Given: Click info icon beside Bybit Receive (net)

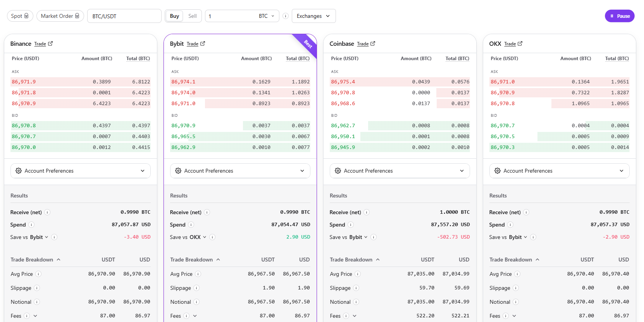Looking at the screenshot, I should pos(207,212).
